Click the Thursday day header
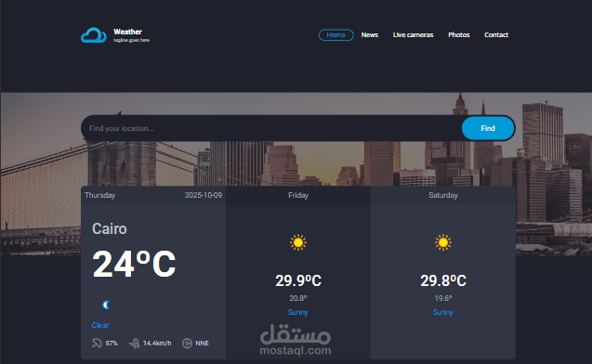 point(99,195)
